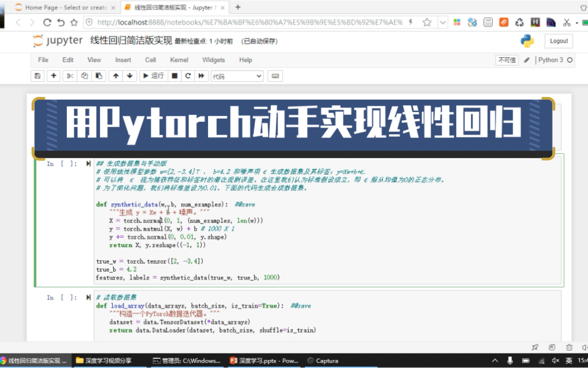Click the Logout button
This screenshot has height=368, width=588.
click(x=558, y=41)
